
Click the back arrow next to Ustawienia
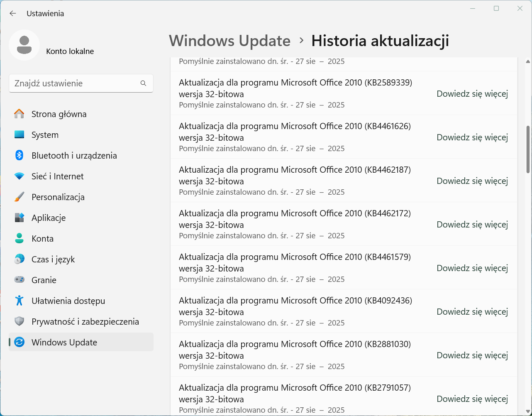point(13,13)
